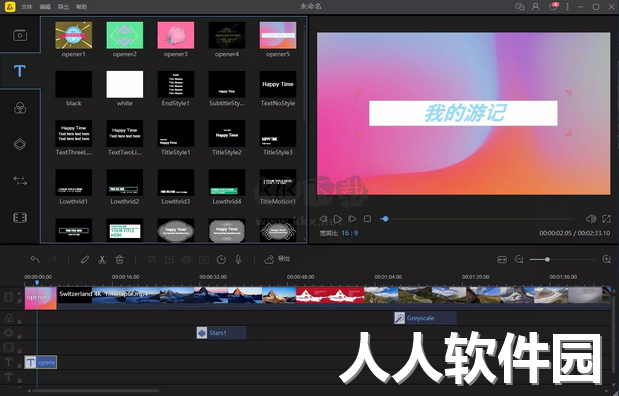Click the 导出 export button in toolbar
Image resolution: width=619 pixels, height=396 pixels.
[277, 259]
